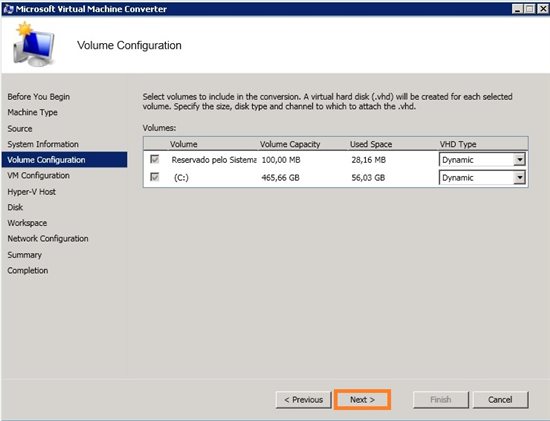
Task: Select Volume Configuration in sidebar
Action: pyautogui.click(x=65, y=160)
